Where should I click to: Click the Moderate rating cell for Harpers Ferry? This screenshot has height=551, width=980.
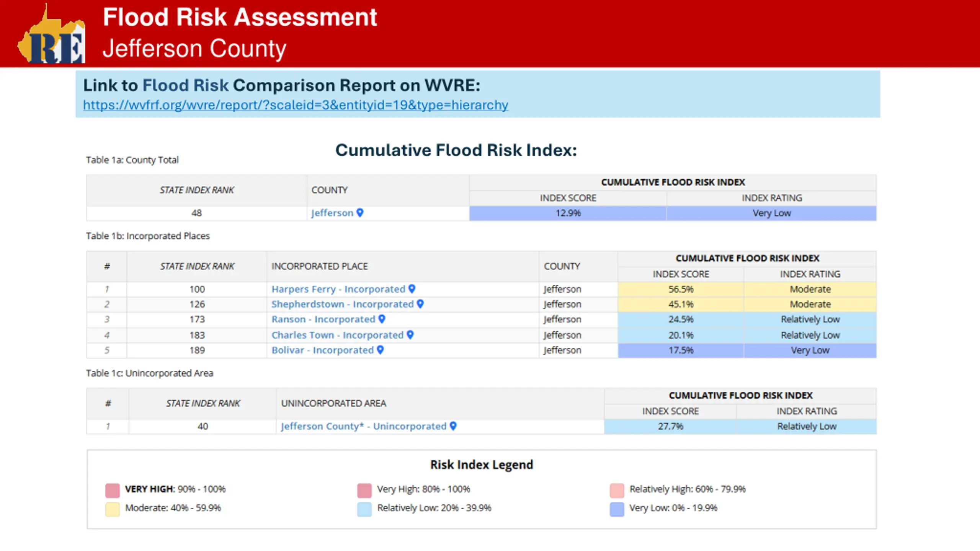[810, 289]
